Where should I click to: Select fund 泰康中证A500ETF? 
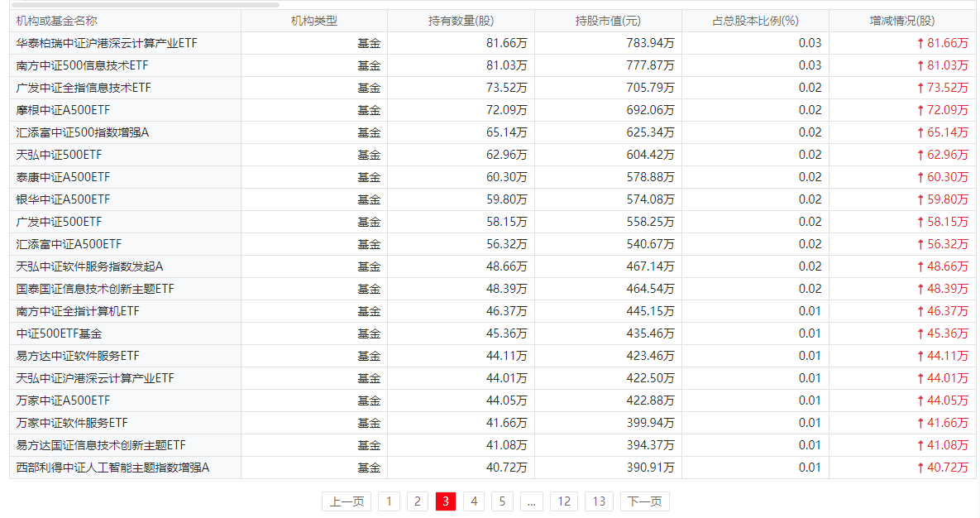(x=63, y=177)
